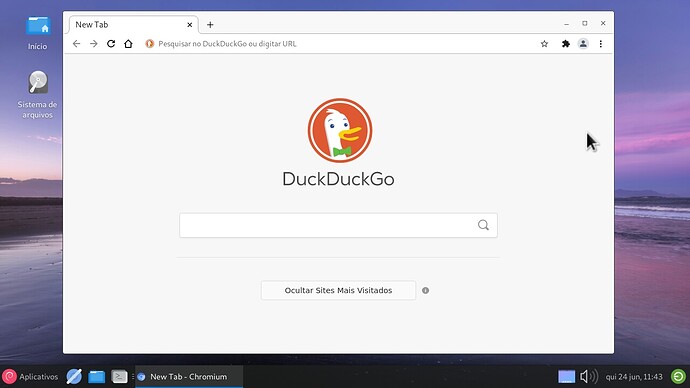Screen dimensions: 690x388
Task: Select the New Tab tab
Action: [133, 25]
